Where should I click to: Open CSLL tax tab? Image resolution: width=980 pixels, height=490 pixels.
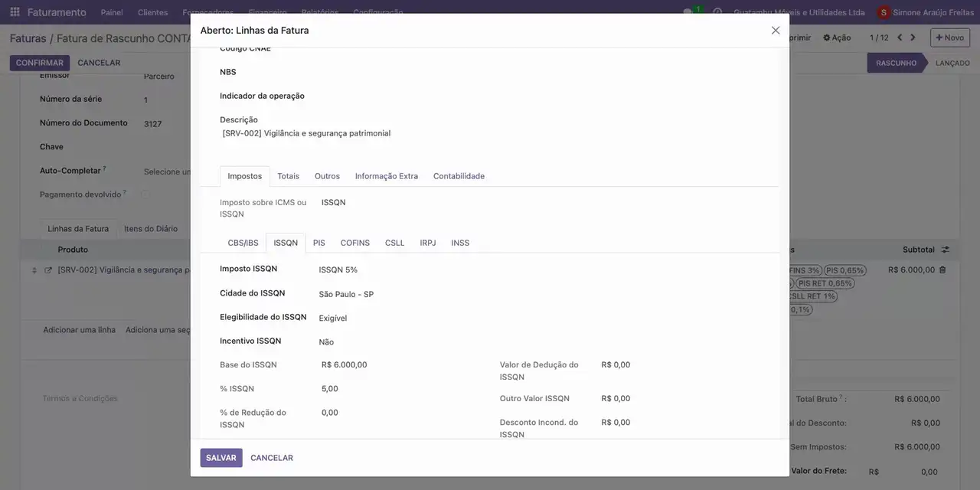[395, 243]
